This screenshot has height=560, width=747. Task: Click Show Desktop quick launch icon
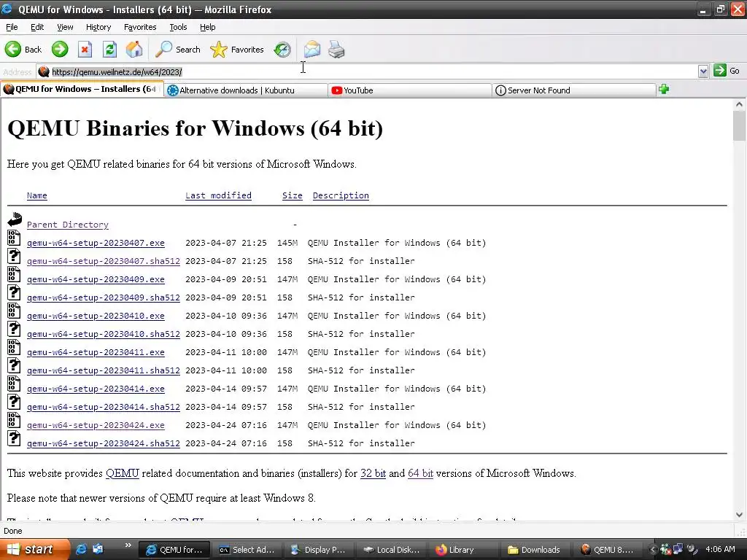point(98,549)
